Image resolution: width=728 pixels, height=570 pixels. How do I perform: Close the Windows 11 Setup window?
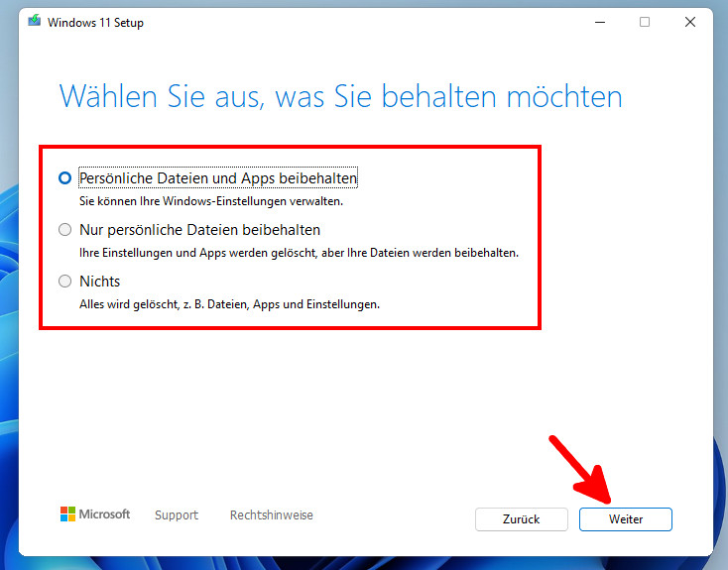coord(690,22)
